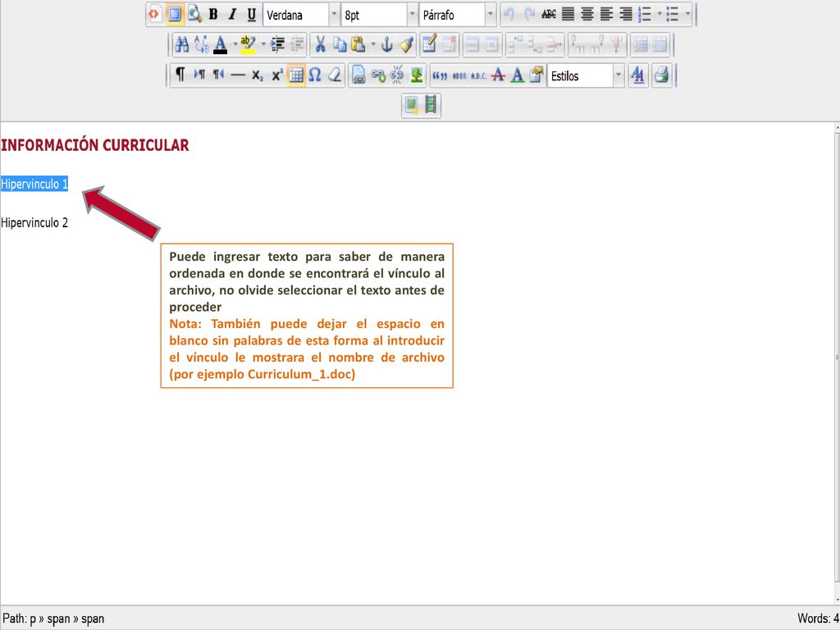This screenshot has width=840, height=630.
Task: Insert special character with Omega icon
Action: (315, 75)
